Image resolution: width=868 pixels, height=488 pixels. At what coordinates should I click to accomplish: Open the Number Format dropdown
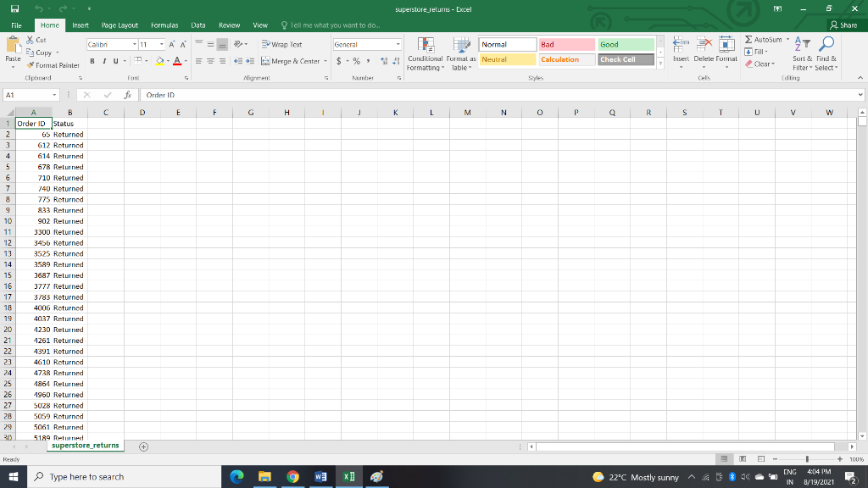[399, 44]
